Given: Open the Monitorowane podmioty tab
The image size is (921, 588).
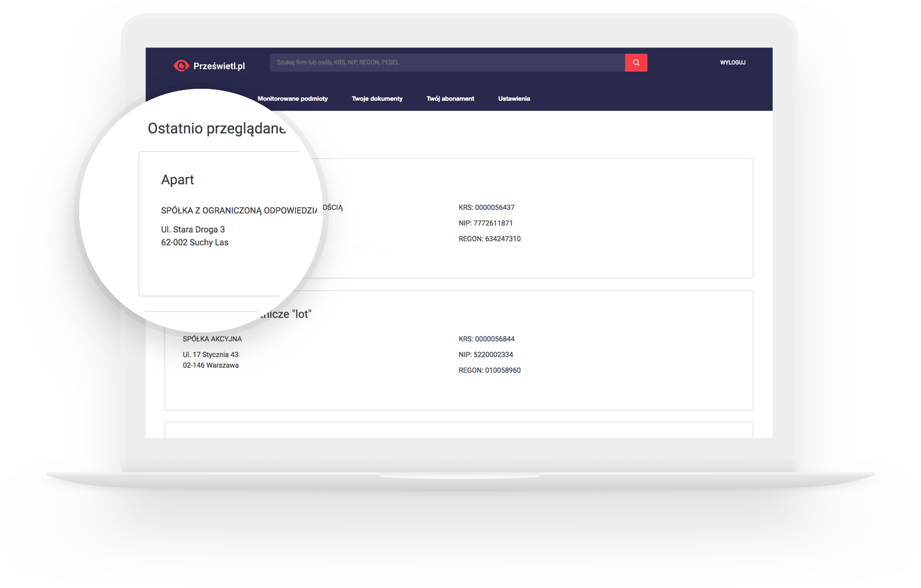Looking at the screenshot, I should (x=292, y=98).
